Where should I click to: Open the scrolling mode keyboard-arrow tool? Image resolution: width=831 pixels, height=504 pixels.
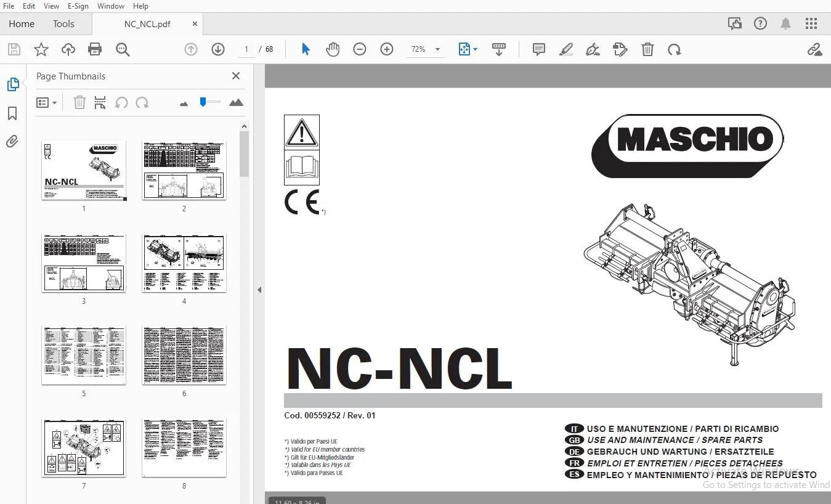click(499, 49)
